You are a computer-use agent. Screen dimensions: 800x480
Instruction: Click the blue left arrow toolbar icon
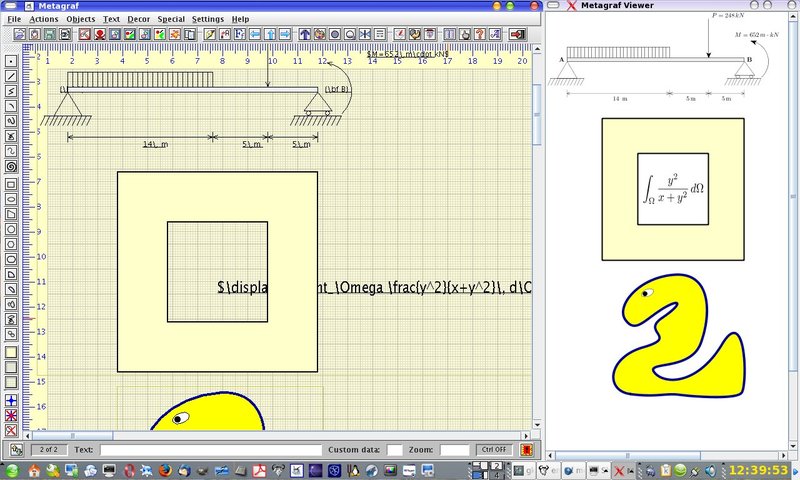click(255, 34)
